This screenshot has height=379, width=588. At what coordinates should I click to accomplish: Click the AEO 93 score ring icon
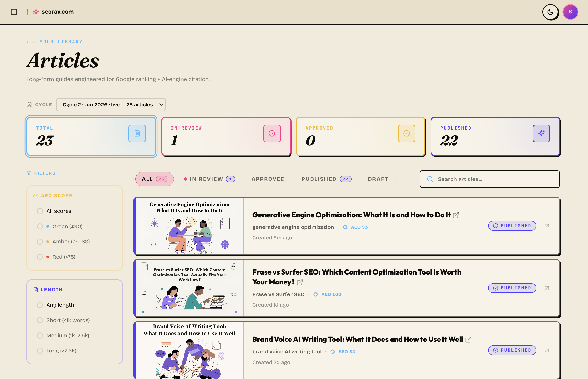point(345,227)
